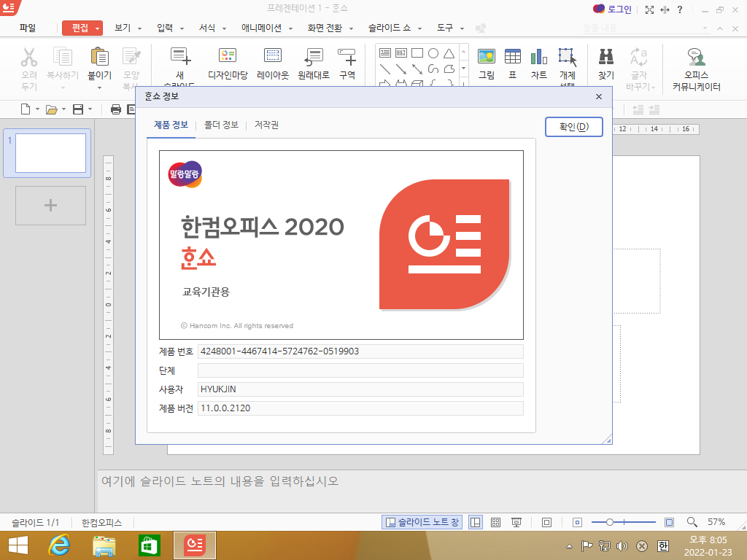Close the 한쇼 정보 dialog

599,97
